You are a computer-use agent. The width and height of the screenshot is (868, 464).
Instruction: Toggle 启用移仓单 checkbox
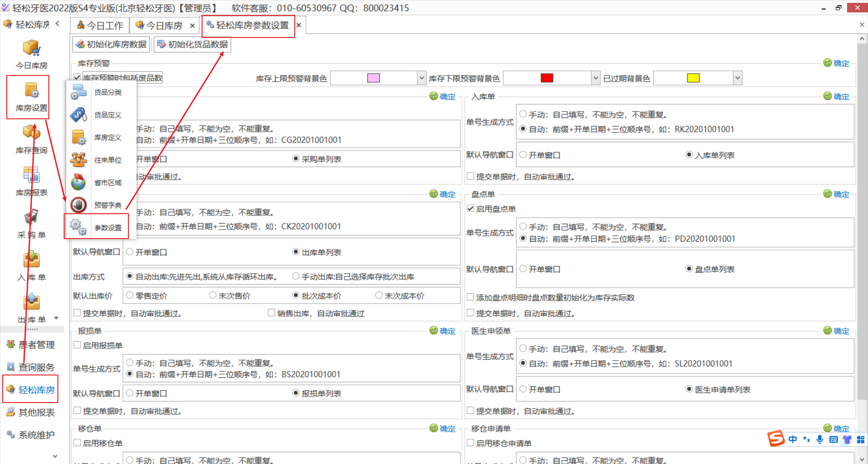(77, 443)
